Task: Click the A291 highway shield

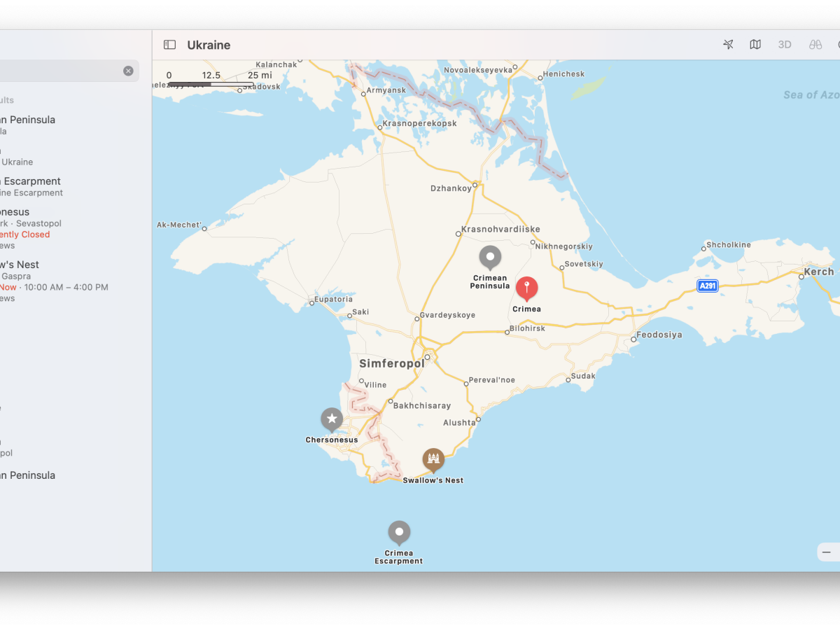Action: click(708, 286)
